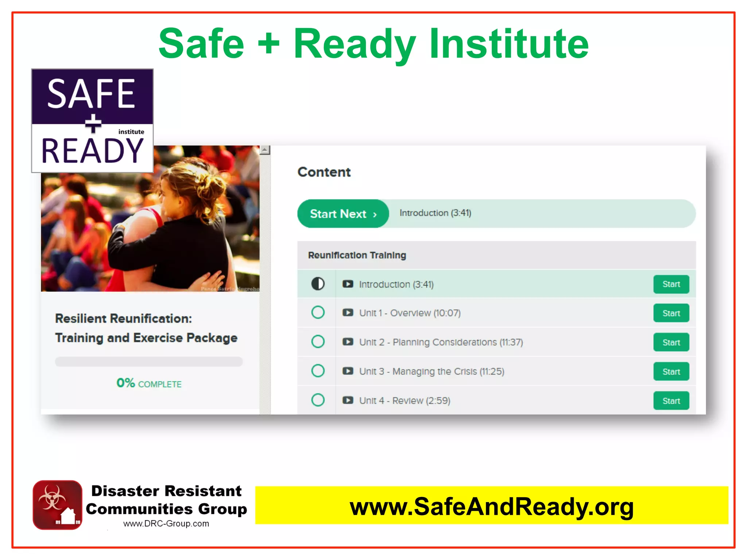The width and height of the screenshot is (747, 560).
Task: Start Unit 4 - Review lesson
Action: 671,401
